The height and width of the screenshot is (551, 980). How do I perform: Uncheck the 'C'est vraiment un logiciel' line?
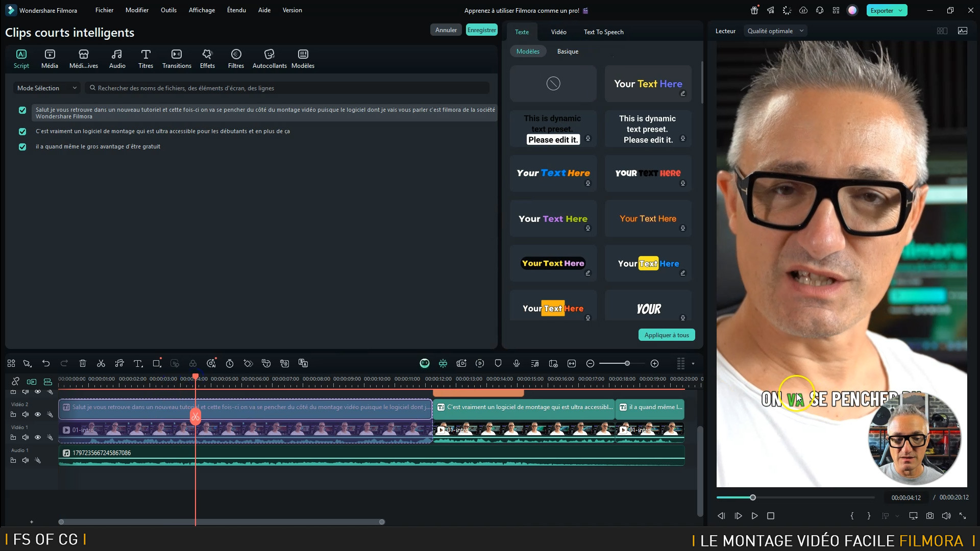coord(22,132)
